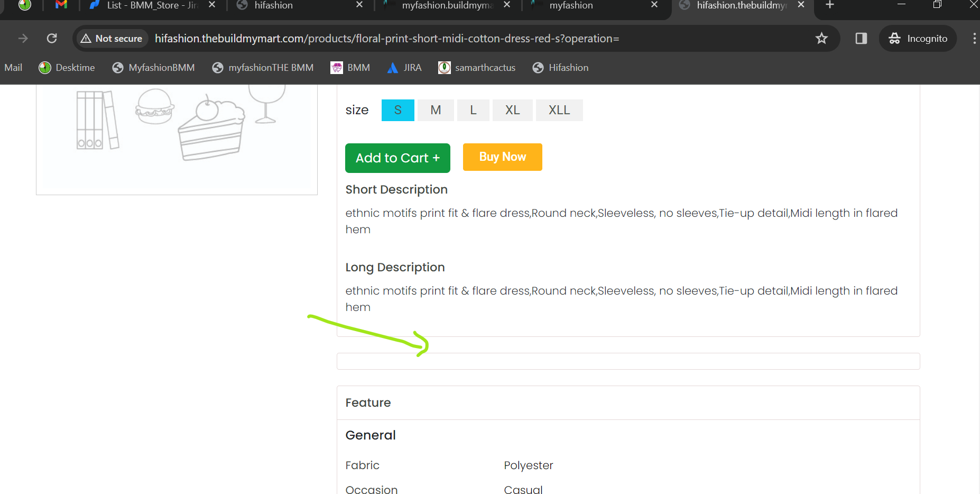Click the size label text
The width and height of the screenshot is (980, 494).
pyautogui.click(x=357, y=110)
